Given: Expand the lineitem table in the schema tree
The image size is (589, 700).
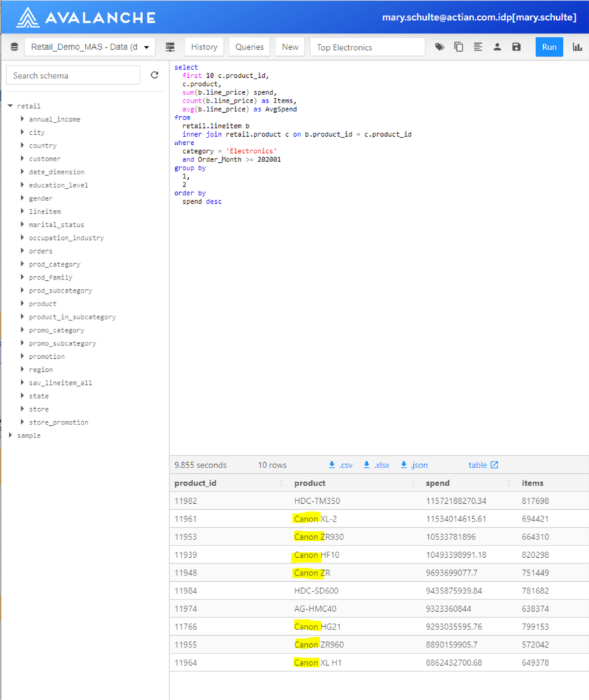Looking at the screenshot, I should (x=21, y=211).
